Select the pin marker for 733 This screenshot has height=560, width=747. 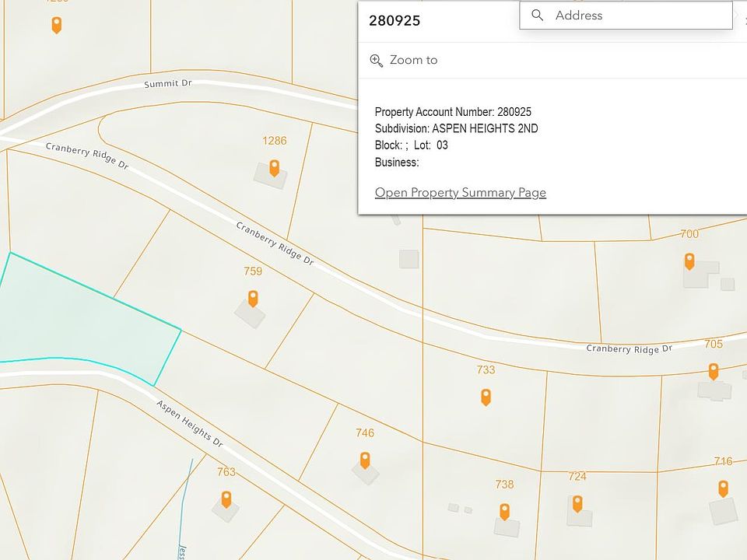pos(486,397)
